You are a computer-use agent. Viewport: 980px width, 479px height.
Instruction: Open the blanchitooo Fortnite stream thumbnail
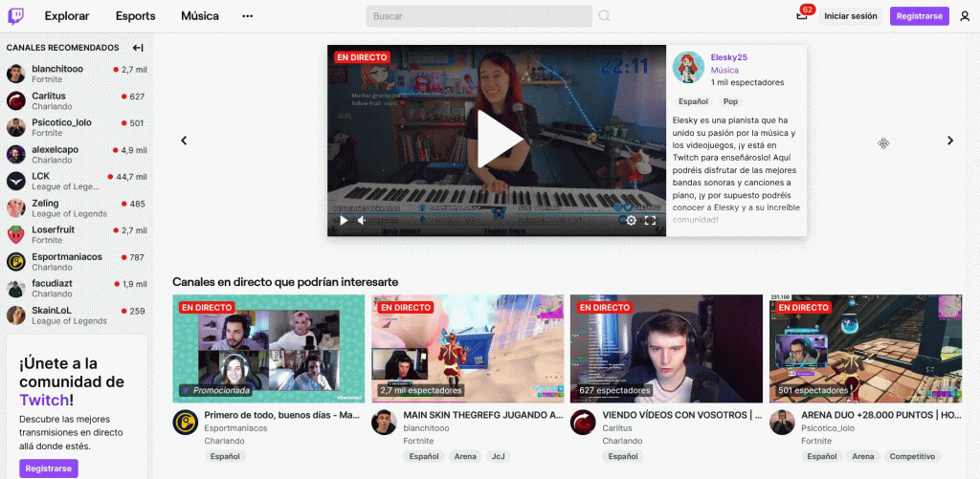pos(467,348)
